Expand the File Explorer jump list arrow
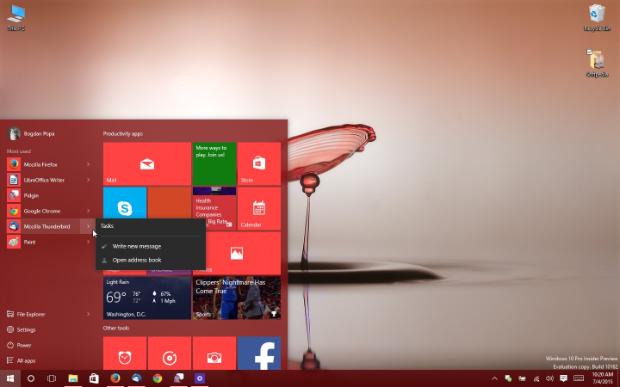Screen dimensions: 620x387 coord(88,314)
